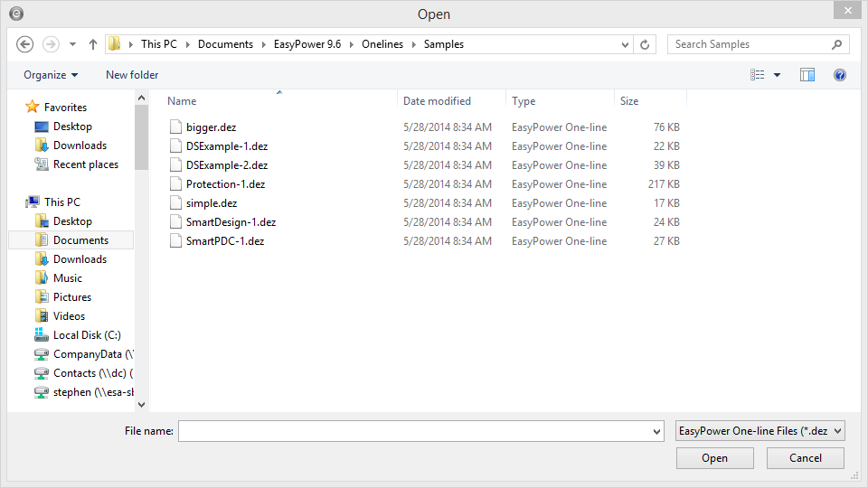868x488 pixels.
Task: Refresh the Samples folder view
Action: pyautogui.click(x=645, y=44)
